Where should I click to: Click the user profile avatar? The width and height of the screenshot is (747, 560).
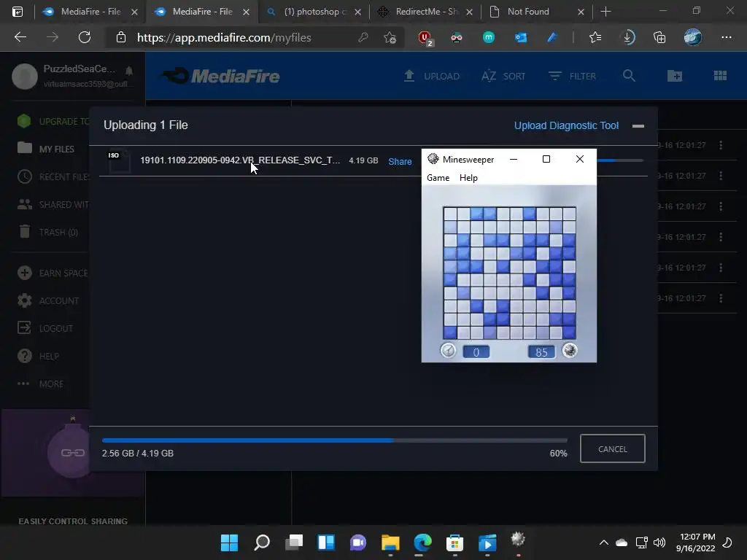(25, 76)
